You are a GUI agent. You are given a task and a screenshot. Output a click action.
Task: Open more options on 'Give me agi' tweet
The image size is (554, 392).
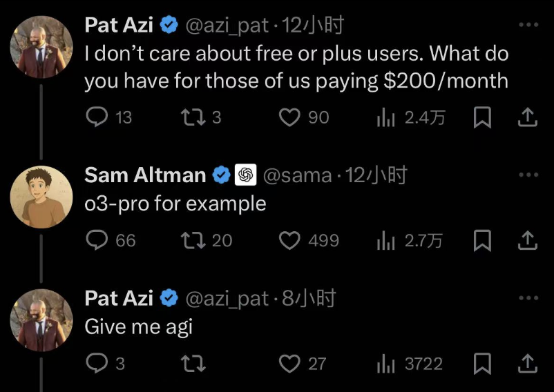(528, 297)
